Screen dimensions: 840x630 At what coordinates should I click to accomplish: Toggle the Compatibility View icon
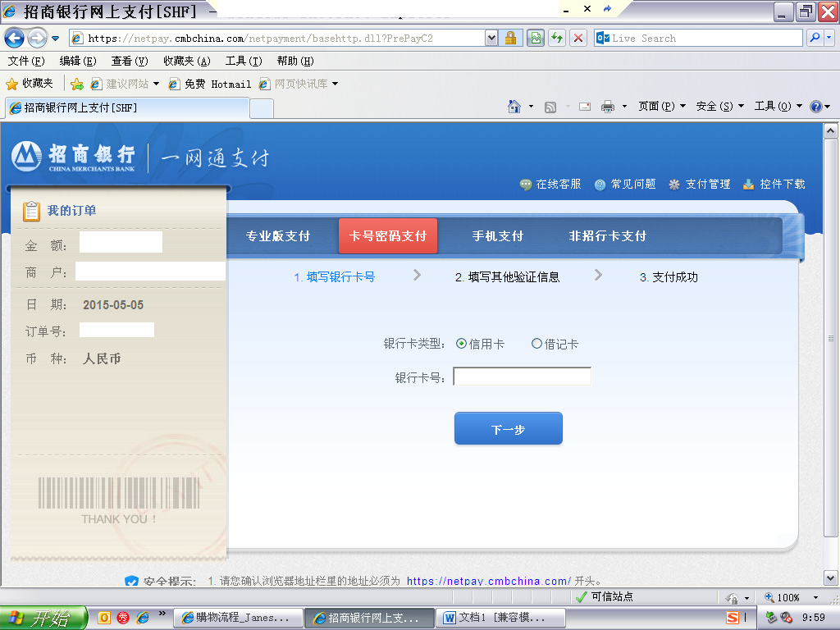pyautogui.click(x=535, y=38)
